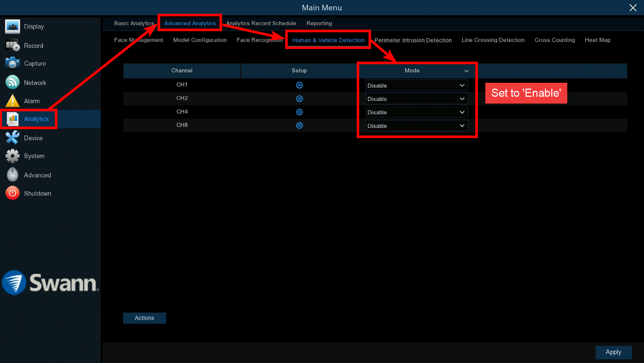The image size is (644, 363).
Task: Open the System gear icon
Action: click(x=12, y=156)
